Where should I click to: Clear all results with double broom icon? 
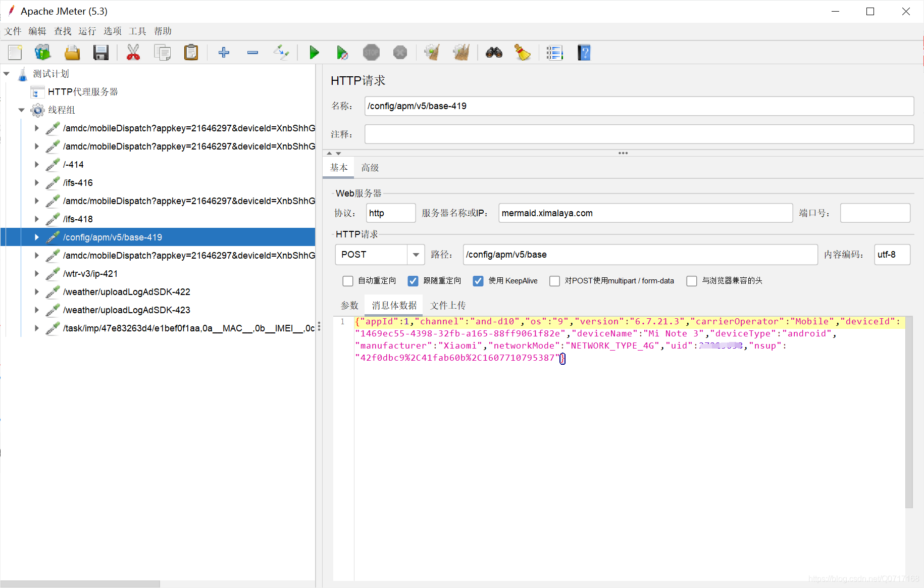(461, 53)
